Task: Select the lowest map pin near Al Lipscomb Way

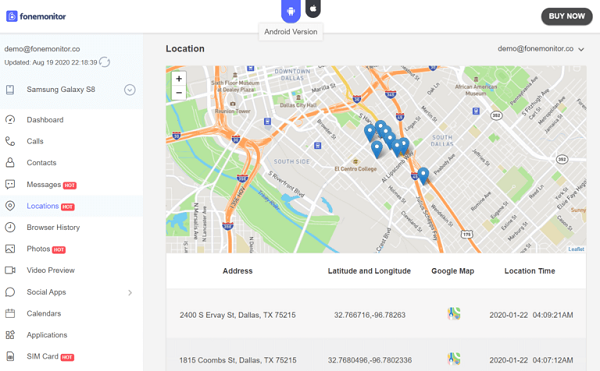Action: click(423, 176)
